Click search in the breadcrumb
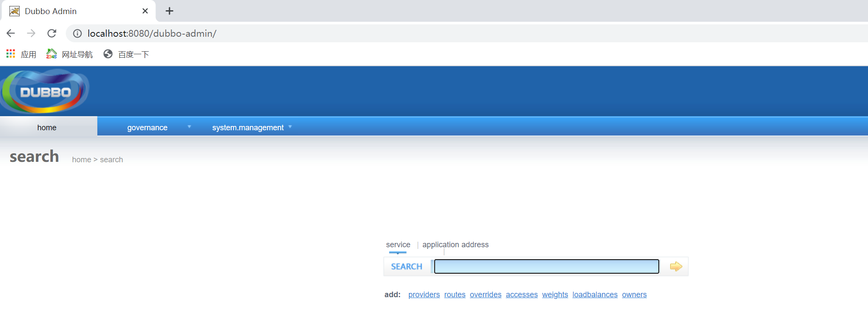The height and width of the screenshot is (310, 868). (111, 160)
